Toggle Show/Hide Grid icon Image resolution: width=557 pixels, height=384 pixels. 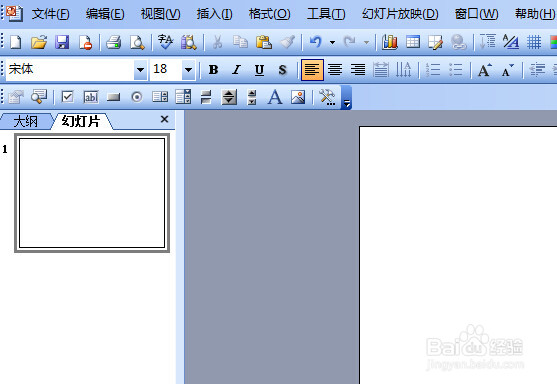click(x=534, y=42)
